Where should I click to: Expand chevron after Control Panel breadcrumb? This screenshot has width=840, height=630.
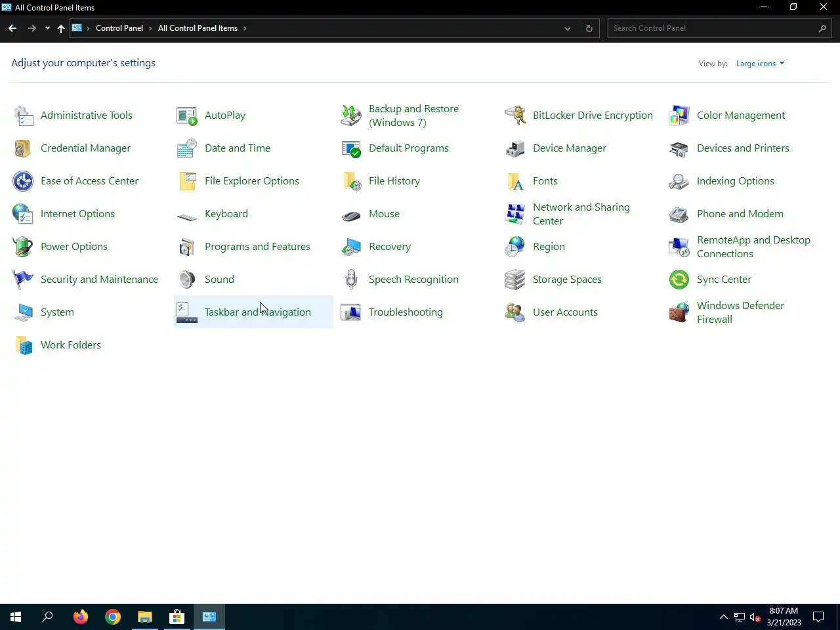(150, 28)
